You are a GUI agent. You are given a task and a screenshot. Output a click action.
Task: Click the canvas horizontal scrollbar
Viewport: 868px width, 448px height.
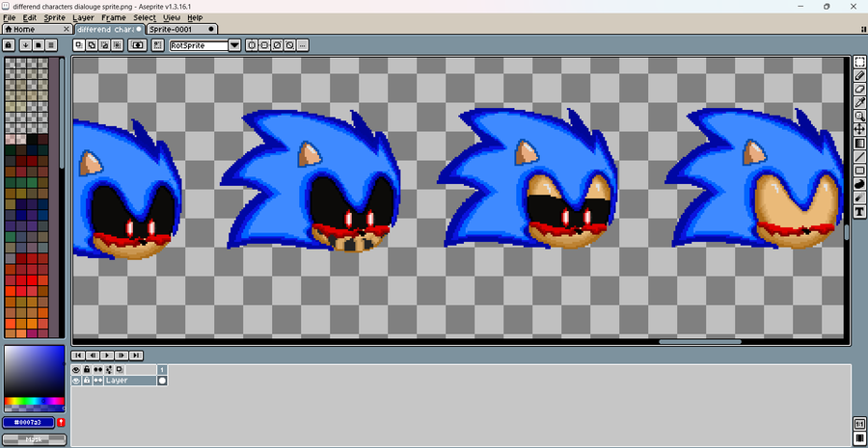pyautogui.click(x=700, y=342)
